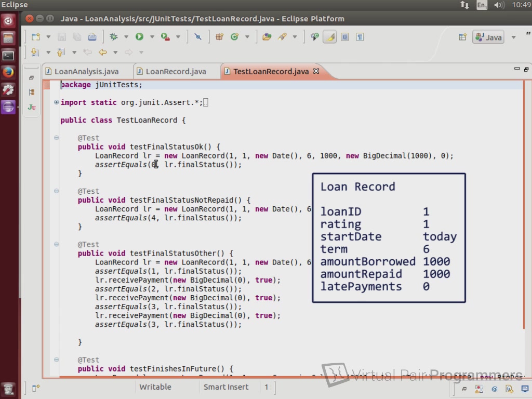Run the program with the green Run button
Image resolution: width=532 pixels, height=399 pixels.
139,37
